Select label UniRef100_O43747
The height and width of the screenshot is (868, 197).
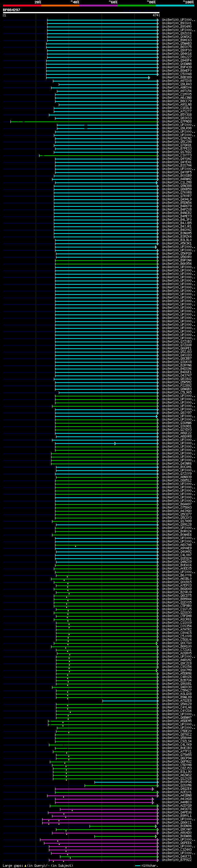[x=176, y=375]
